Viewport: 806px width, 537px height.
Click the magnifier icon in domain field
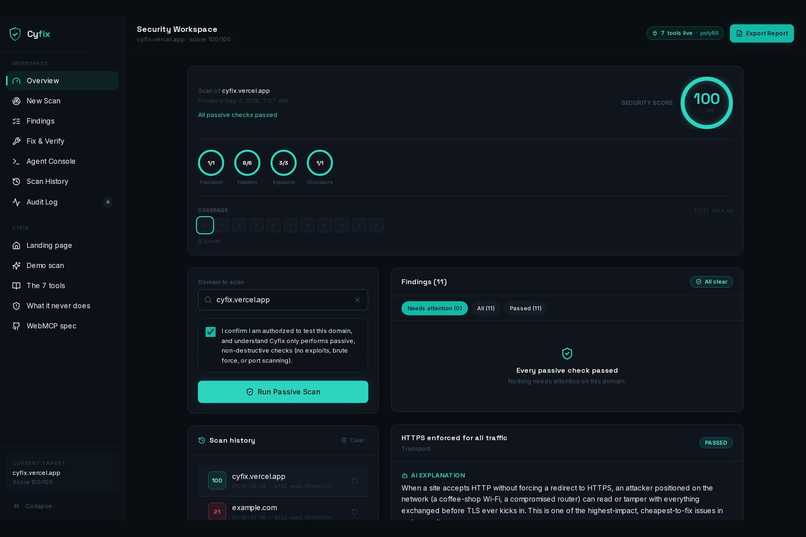click(x=208, y=300)
